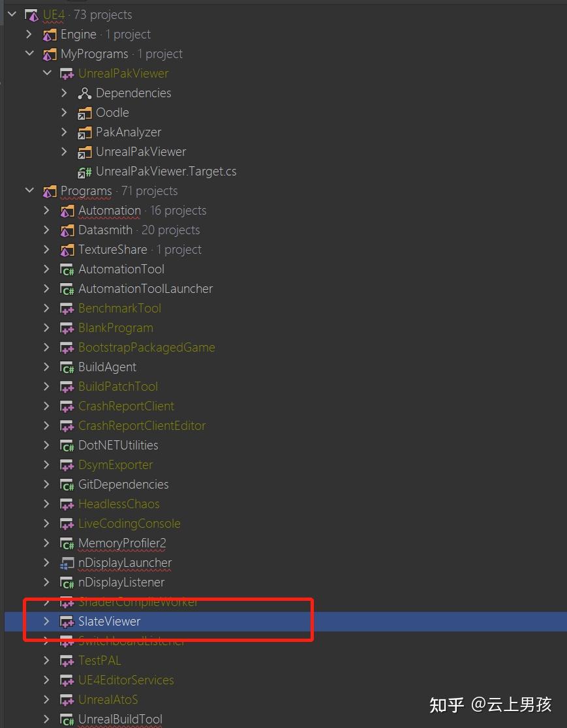Select the BuildPatchTool project
The image size is (567, 728).
pos(117,386)
